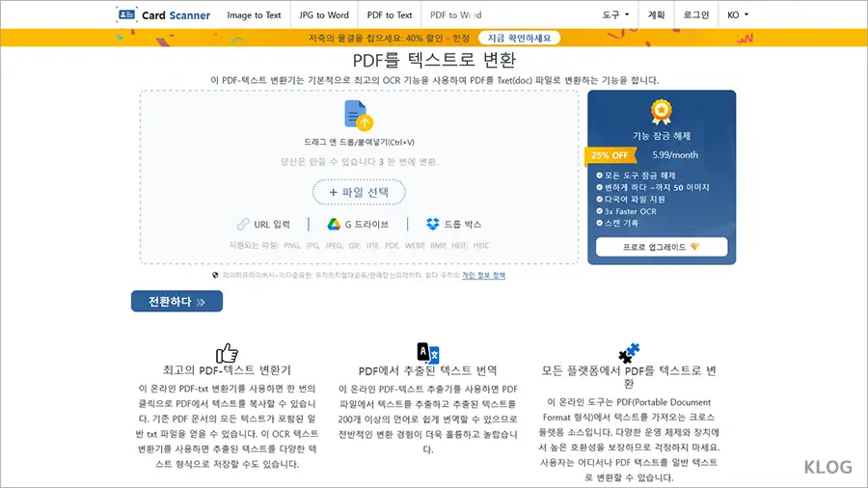Open the PDF to Word tool
Screen dimensions: 868x488
point(455,14)
